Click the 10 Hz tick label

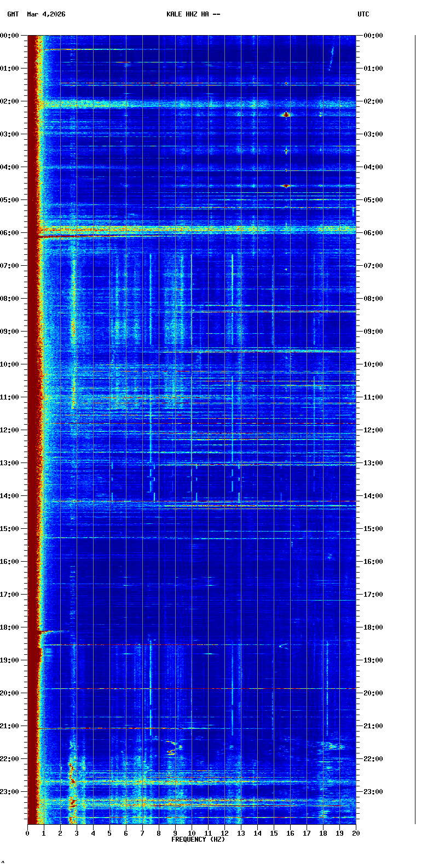[192, 833]
